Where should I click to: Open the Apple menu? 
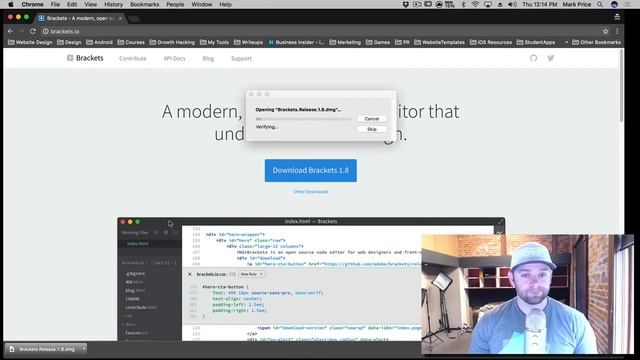pyautogui.click(x=11, y=4)
